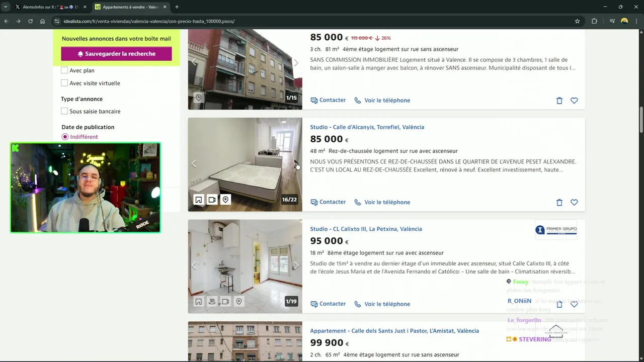
Task: Tick the 'Avec plan' checkbox
Action: point(64,70)
